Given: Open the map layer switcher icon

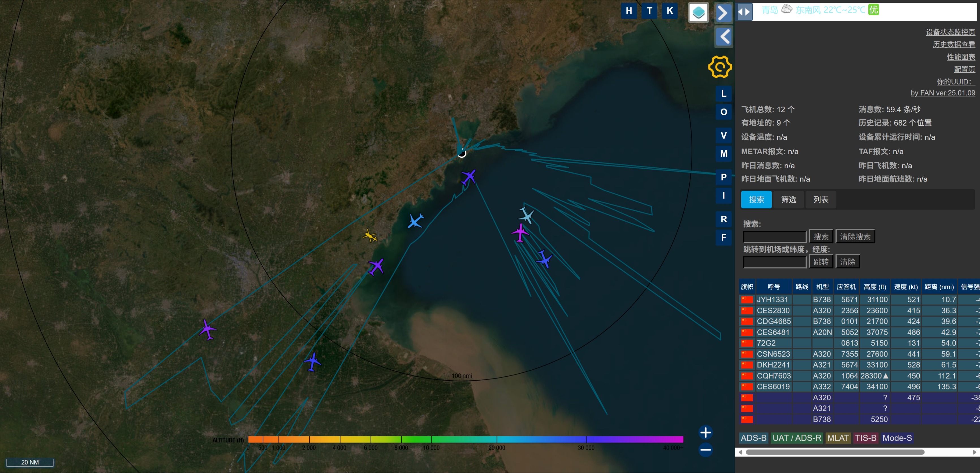Looking at the screenshot, I should click(x=699, y=12).
